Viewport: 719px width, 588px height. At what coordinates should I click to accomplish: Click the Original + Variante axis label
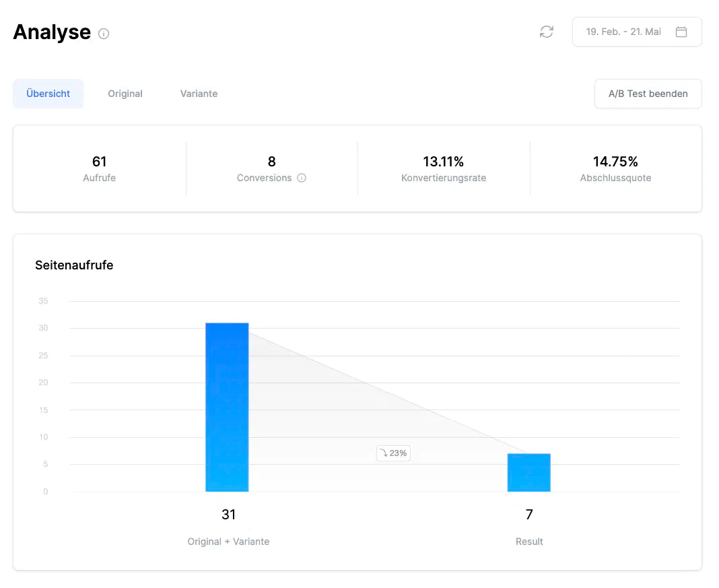(228, 542)
